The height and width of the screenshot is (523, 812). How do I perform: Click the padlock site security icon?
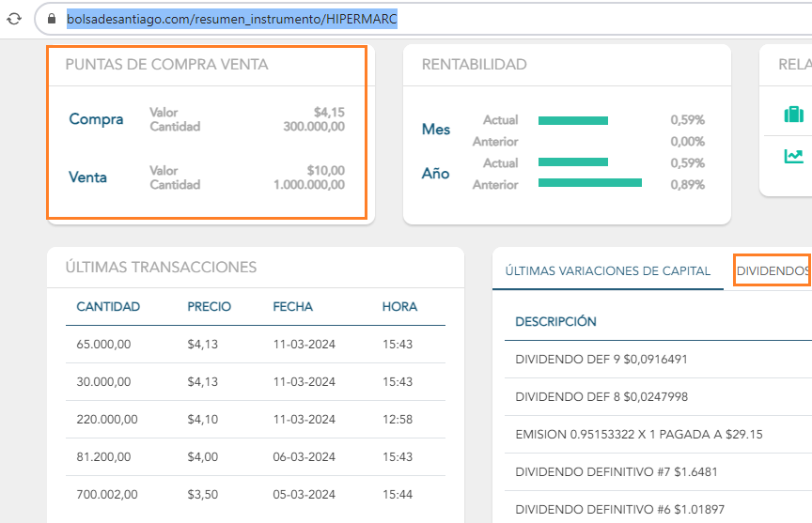click(x=52, y=19)
